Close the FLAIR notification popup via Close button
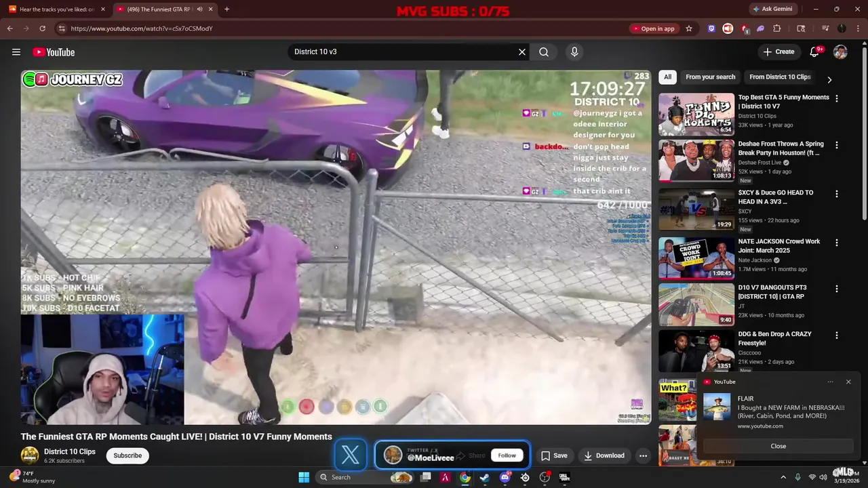The height and width of the screenshot is (488, 868). click(778, 446)
